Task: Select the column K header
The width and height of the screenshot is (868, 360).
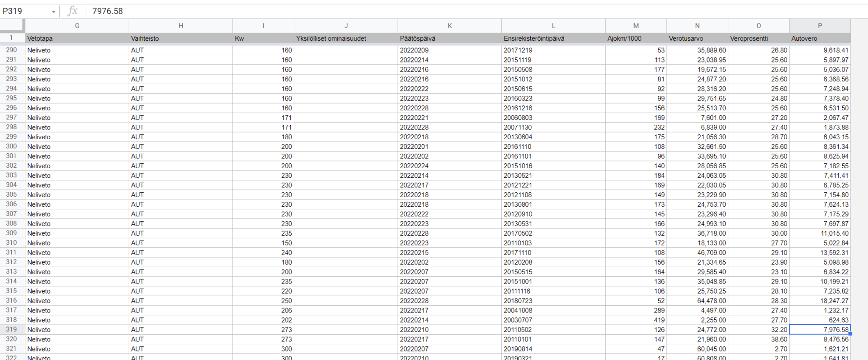Action: click(x=449, y=26)
